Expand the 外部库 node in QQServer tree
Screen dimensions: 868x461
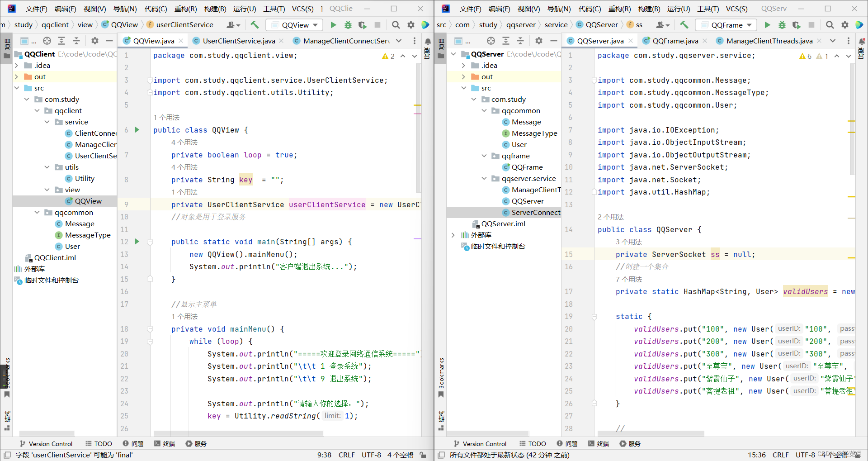click(x=453, y=235)
